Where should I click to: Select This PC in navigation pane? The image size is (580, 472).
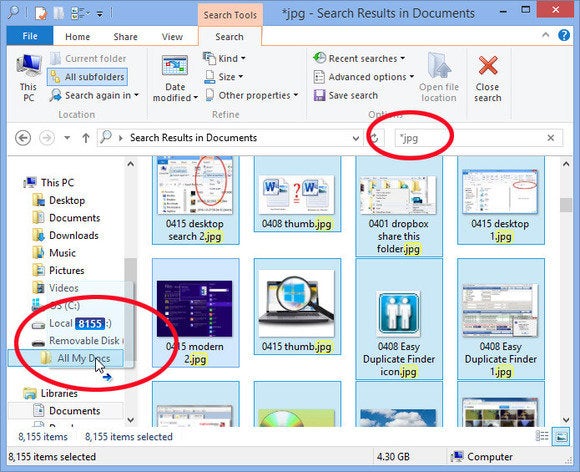(x=49, y=182)
